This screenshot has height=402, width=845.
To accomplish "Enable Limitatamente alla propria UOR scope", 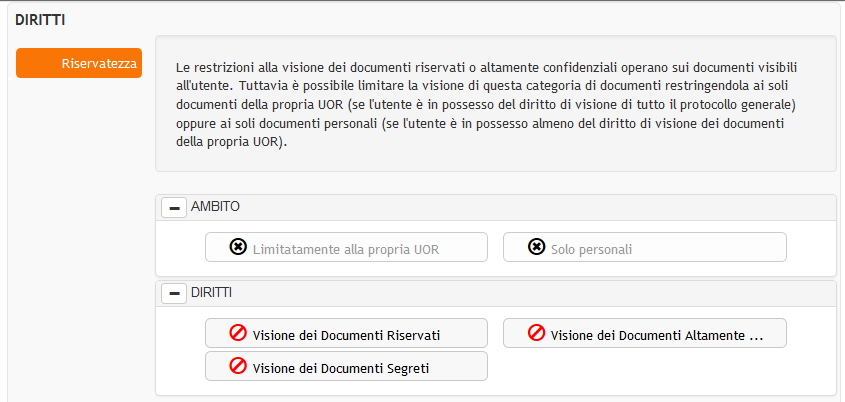I will tap(346, 247).
